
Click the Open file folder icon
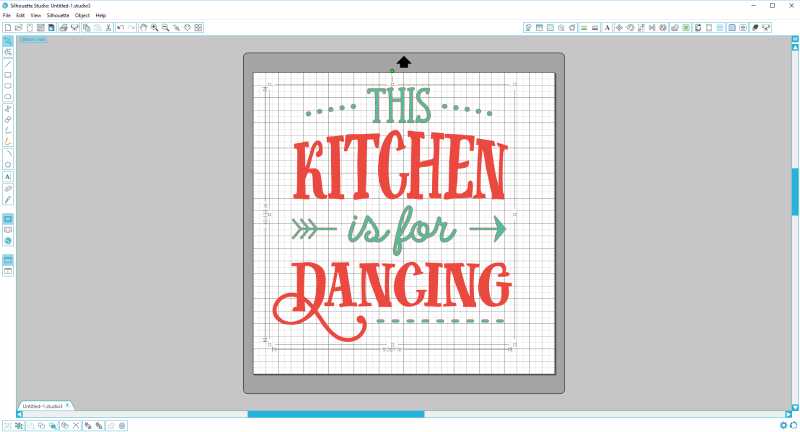click(x=19, y=28)
